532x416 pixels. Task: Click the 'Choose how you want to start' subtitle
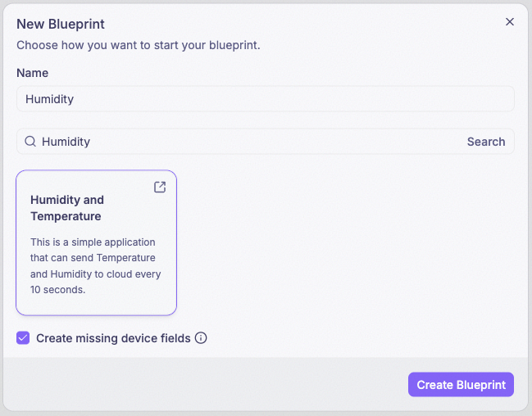pyautogui.click(x=139, y=45)
